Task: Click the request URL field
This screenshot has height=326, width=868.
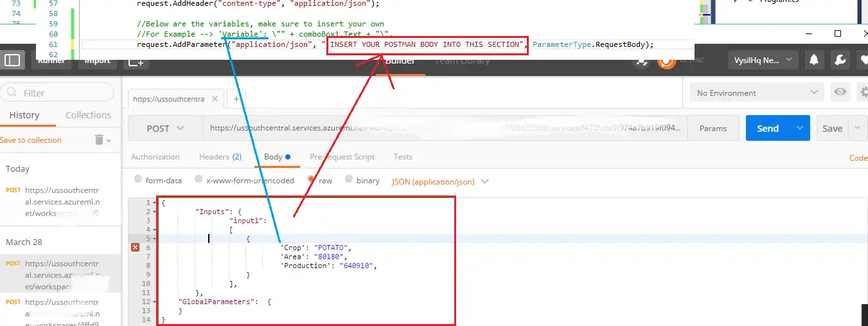Action: 445,128
